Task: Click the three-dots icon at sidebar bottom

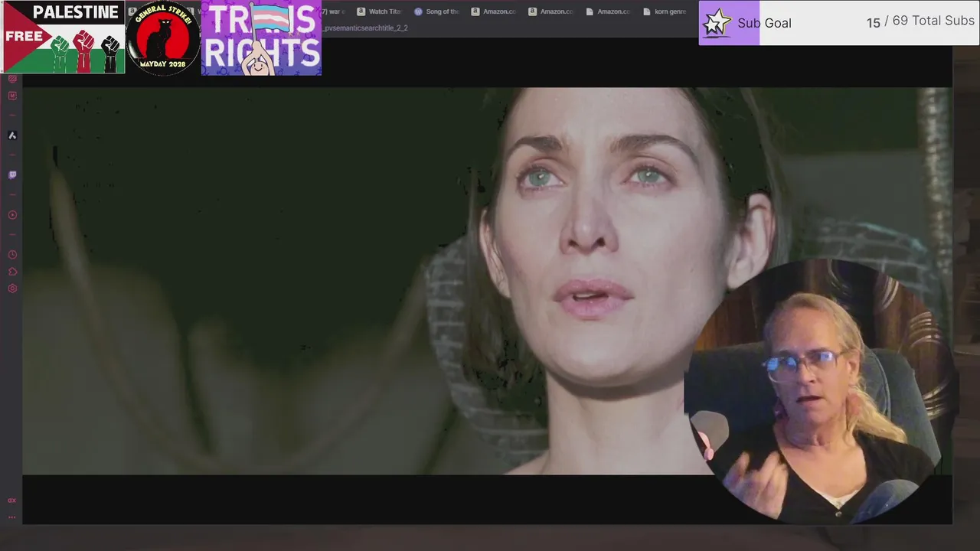Action: pyautogui.click(x=11, y=517)
